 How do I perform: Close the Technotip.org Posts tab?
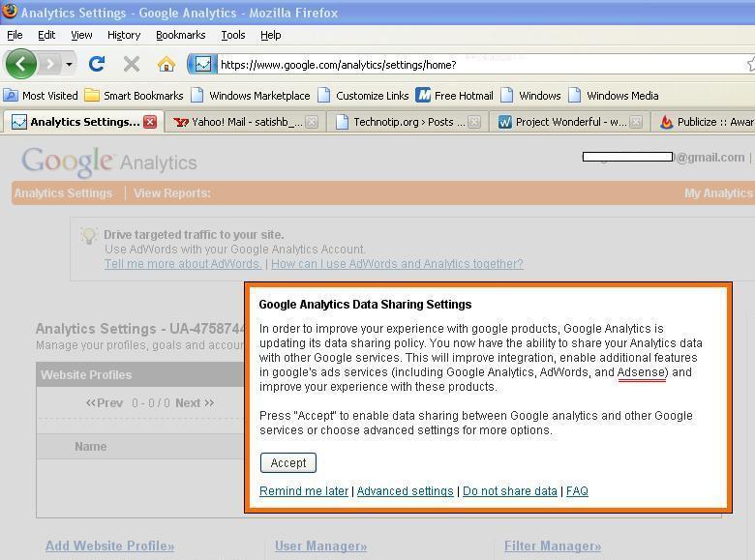(474, 122)
